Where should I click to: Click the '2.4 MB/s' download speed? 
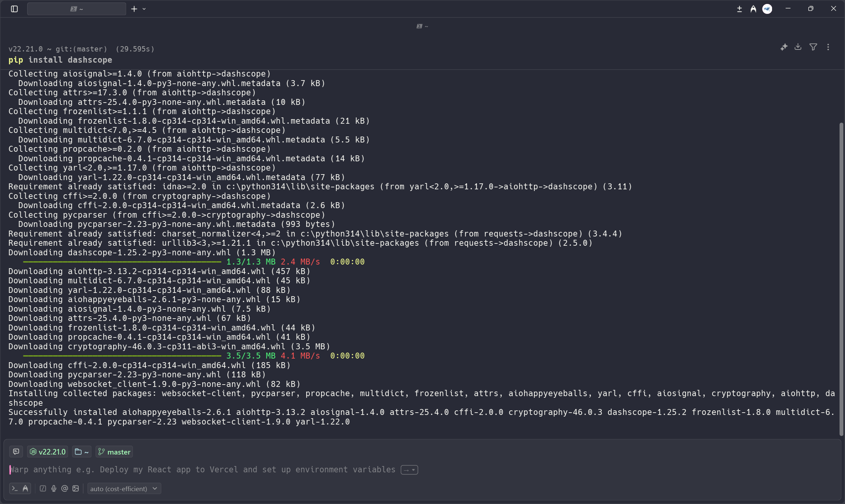tap(300, 262)
